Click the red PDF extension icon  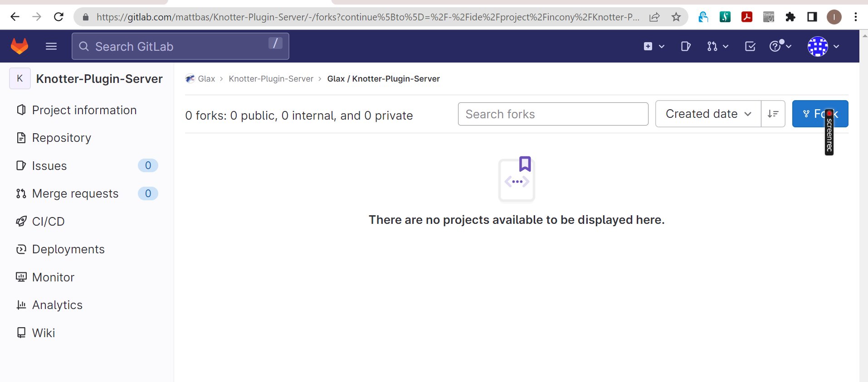point(747,17)
